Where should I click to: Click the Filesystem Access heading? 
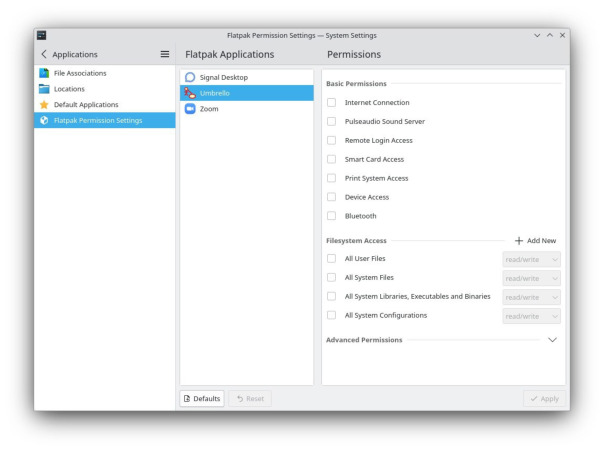[x=356, y=241]
